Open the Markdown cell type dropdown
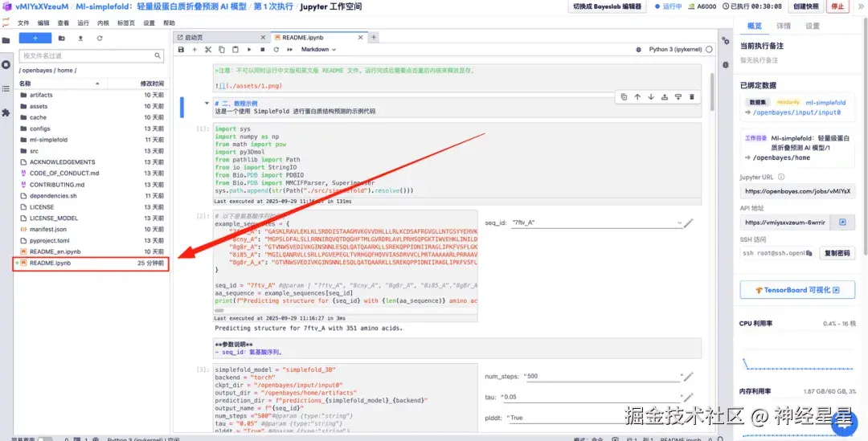868x441 pixels. point(318,49)
